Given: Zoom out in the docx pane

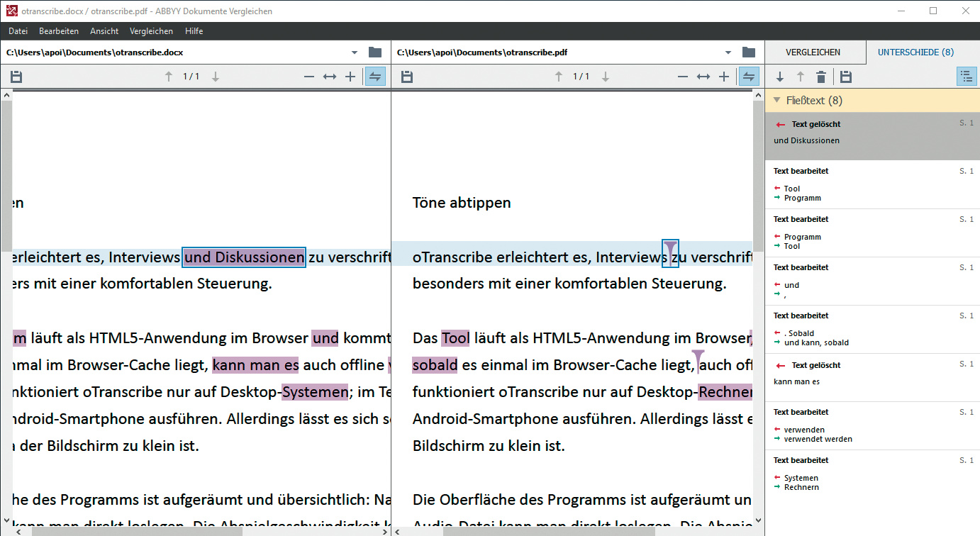Looking at the screenshot, I should point(308,77).
